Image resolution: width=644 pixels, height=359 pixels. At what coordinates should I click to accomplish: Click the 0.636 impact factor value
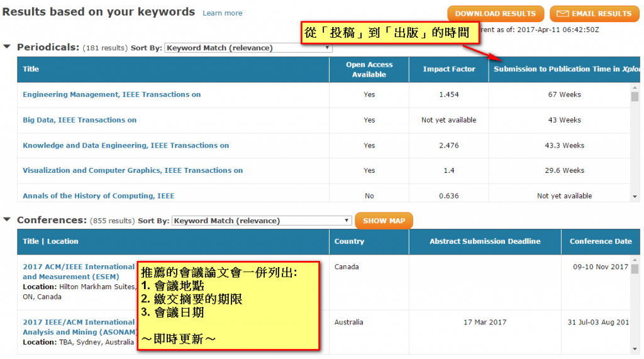[x=449, y=196]
